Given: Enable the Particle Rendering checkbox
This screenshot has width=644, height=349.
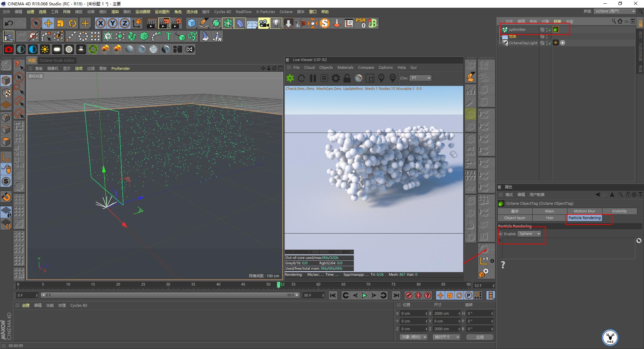Looking at the screenshot, I should tap(501, 234).
